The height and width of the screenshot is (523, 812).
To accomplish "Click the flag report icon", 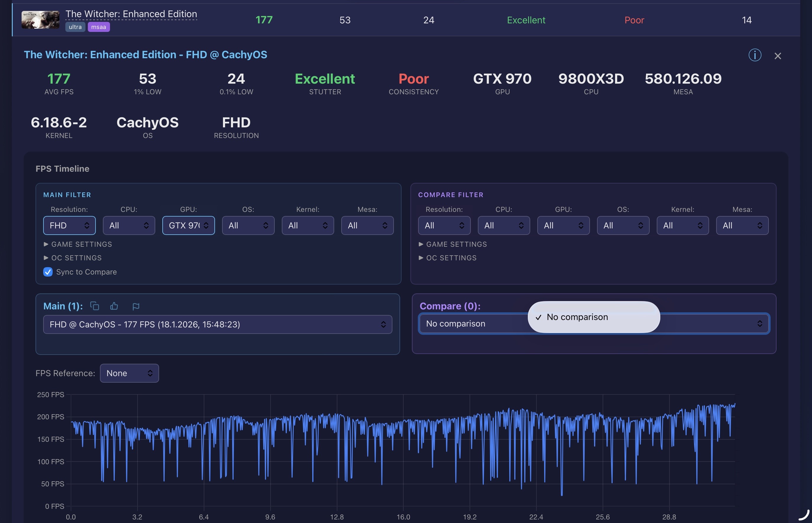I will [x=136, y=307].
